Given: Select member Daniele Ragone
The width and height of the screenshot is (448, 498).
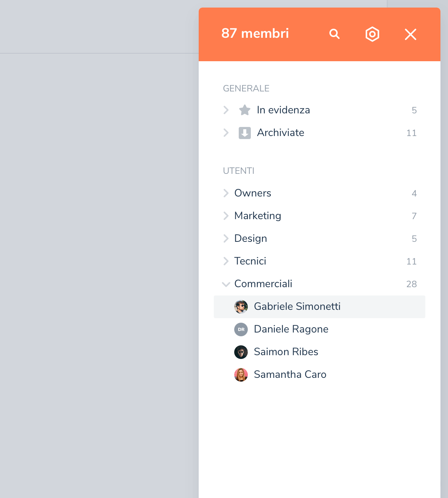Looking at the screenshot, I should click(291, 329).
